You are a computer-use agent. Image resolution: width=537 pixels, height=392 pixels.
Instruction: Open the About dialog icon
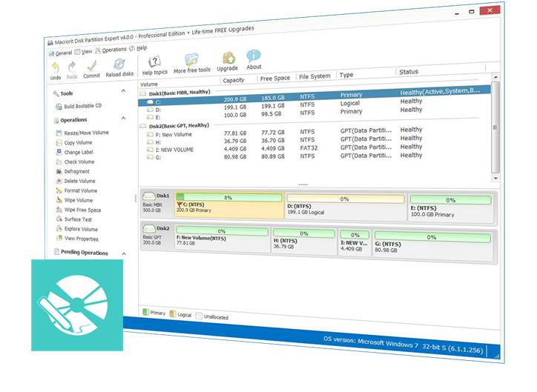click(x=254, y=56)
